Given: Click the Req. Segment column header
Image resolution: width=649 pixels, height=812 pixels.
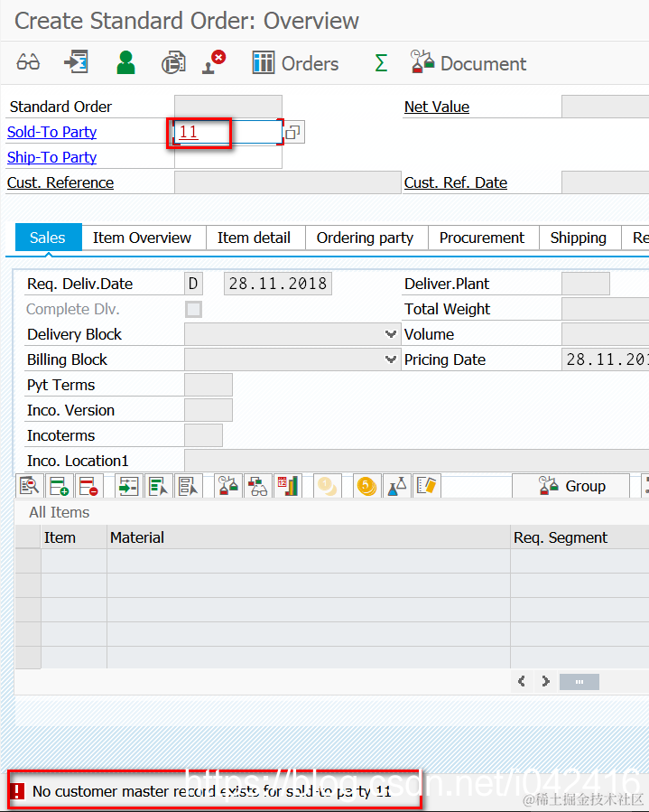Looking at the screenshot, I should tap(579, 537).
